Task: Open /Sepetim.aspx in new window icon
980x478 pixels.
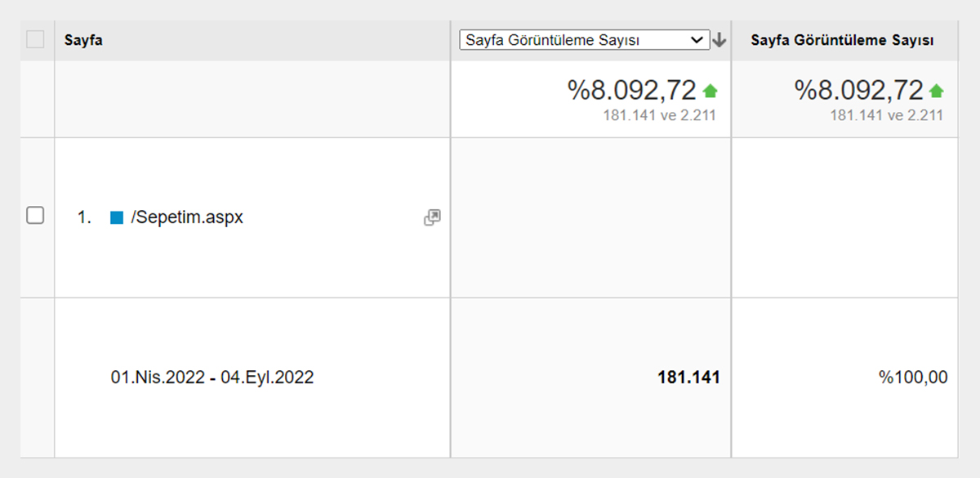Action: (432, 217)
